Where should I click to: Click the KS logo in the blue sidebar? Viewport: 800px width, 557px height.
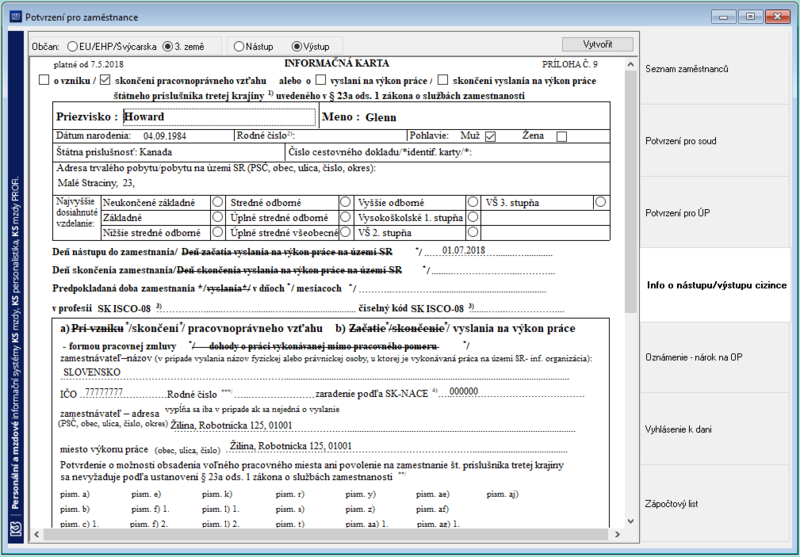click(16, 529)
